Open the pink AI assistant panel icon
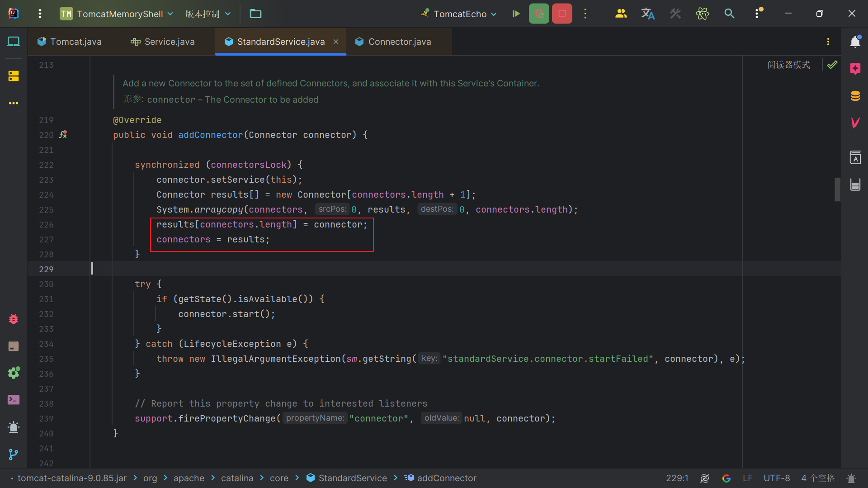 (855, 69)
